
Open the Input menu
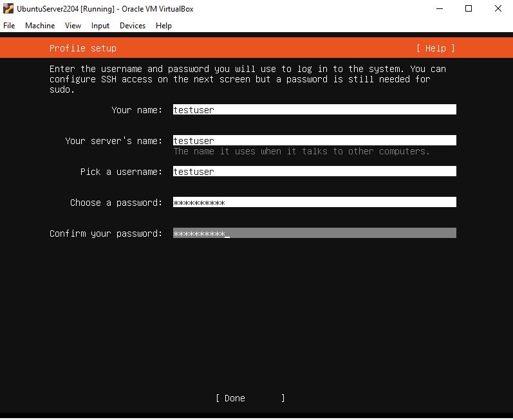tap(100, 26)
